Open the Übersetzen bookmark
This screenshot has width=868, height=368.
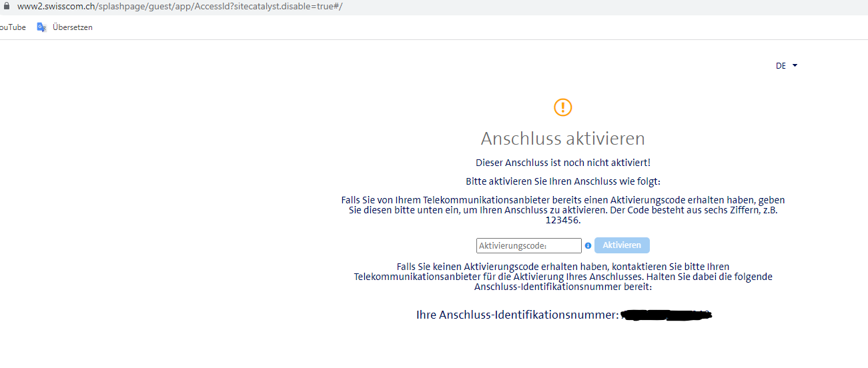coord(72,27)
